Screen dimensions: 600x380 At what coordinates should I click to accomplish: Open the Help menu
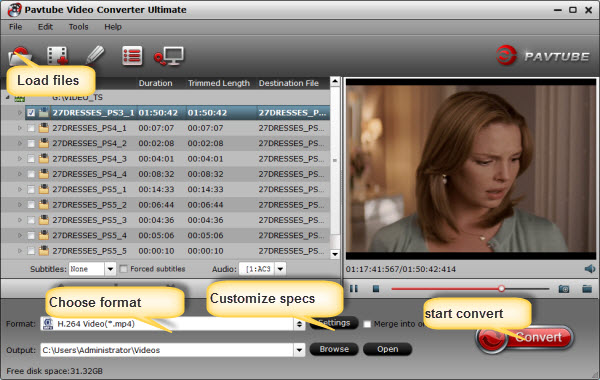pos(113,27)
